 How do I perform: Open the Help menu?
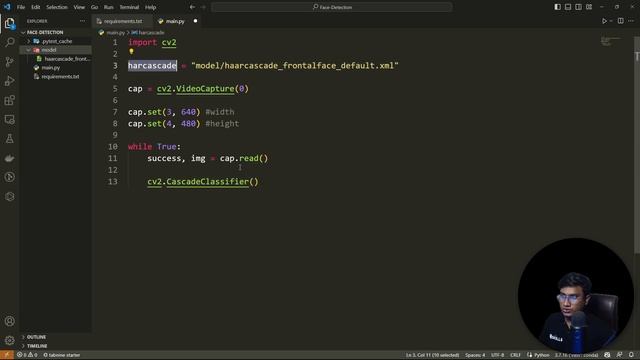click(151, 7)
